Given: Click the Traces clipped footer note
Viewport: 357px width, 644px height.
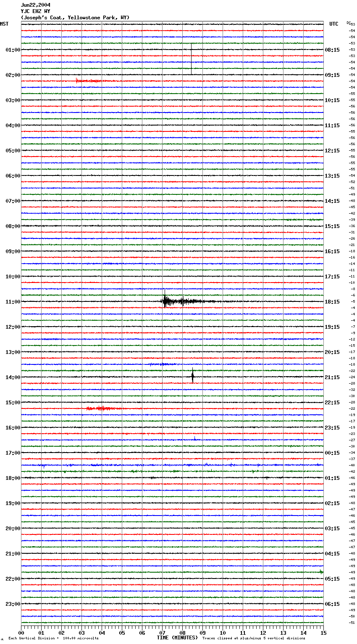Looking at the screenshot, I should [x=254, y=638].
